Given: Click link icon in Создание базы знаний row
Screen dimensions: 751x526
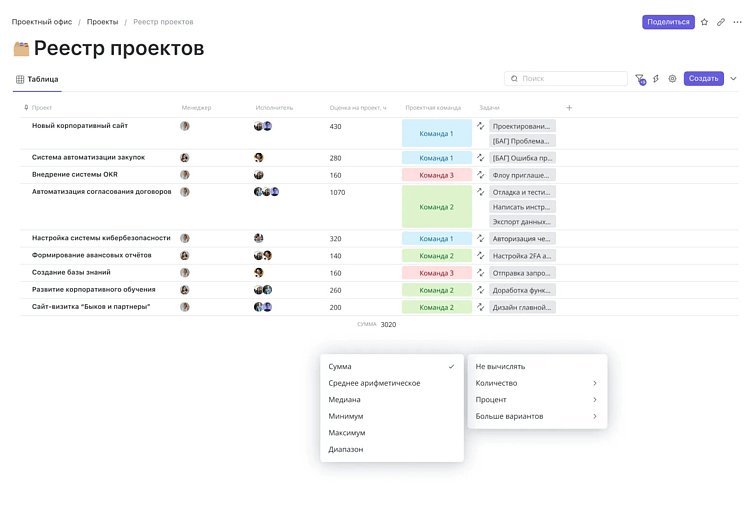Looking at the screenshot, I should pyautogui.click(x=480, y=273).
